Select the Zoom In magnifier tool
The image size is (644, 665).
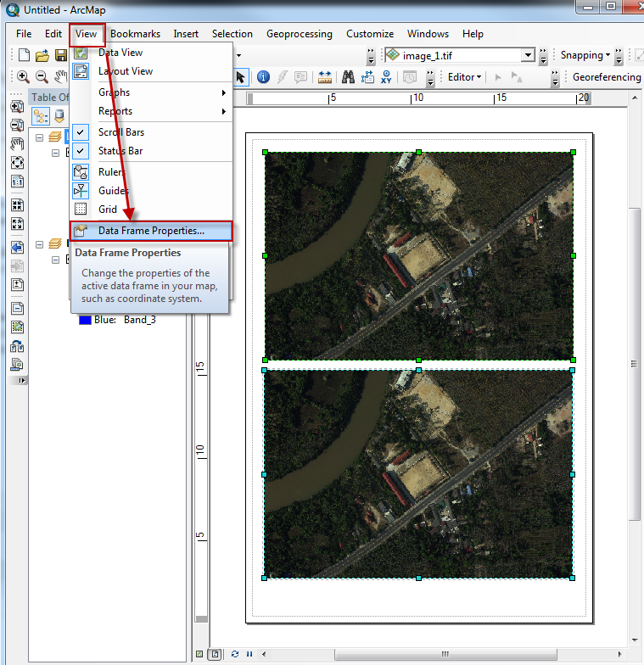click(23, 76)
